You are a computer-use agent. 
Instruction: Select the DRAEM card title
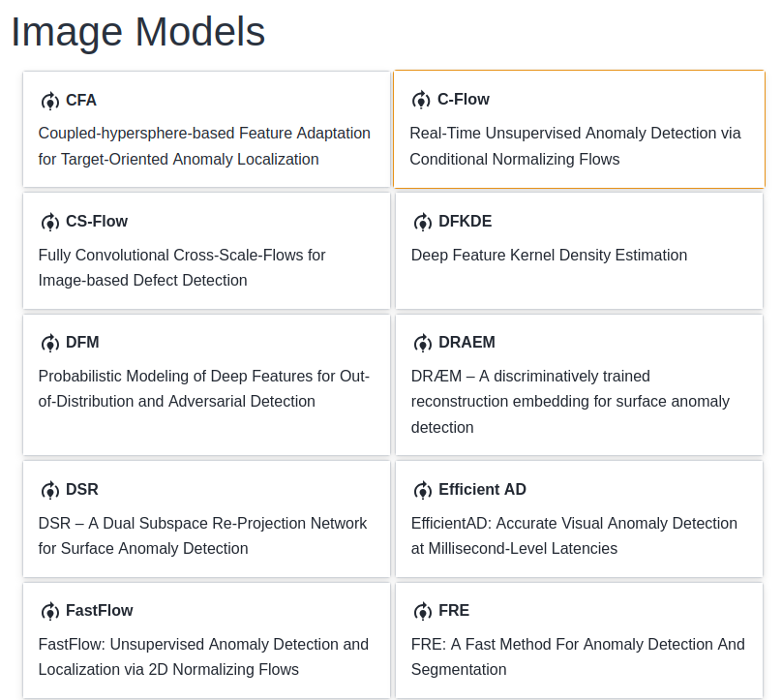point(467,343)
